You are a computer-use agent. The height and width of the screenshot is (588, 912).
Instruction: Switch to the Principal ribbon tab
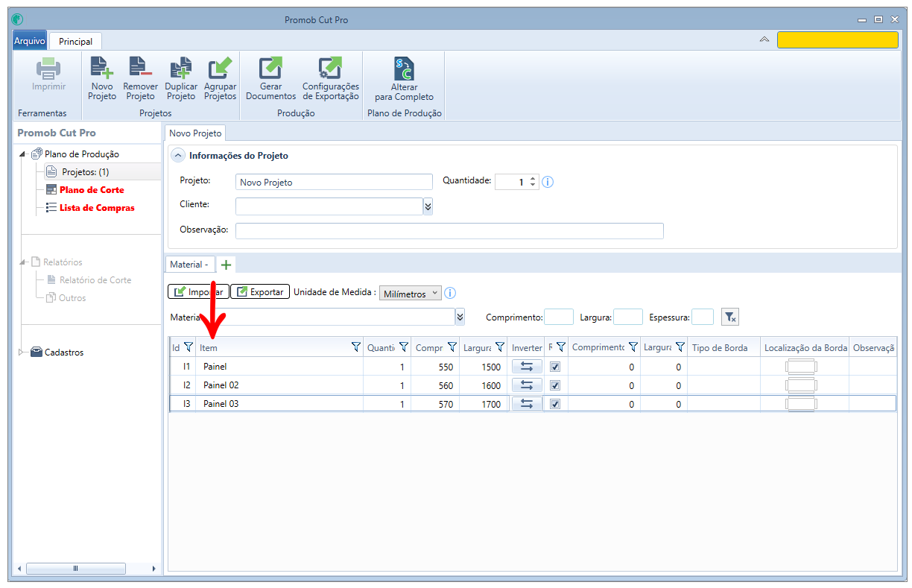tap(76, 42)
